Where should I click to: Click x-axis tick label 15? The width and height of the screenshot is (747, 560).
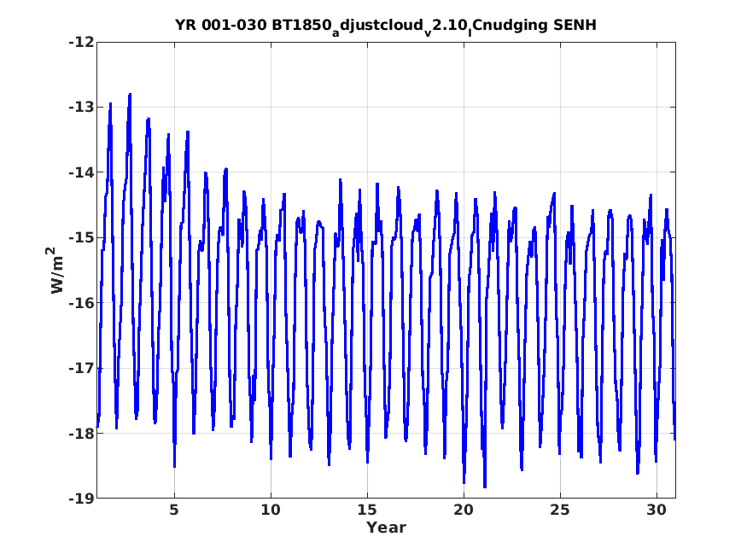(367, 510)
